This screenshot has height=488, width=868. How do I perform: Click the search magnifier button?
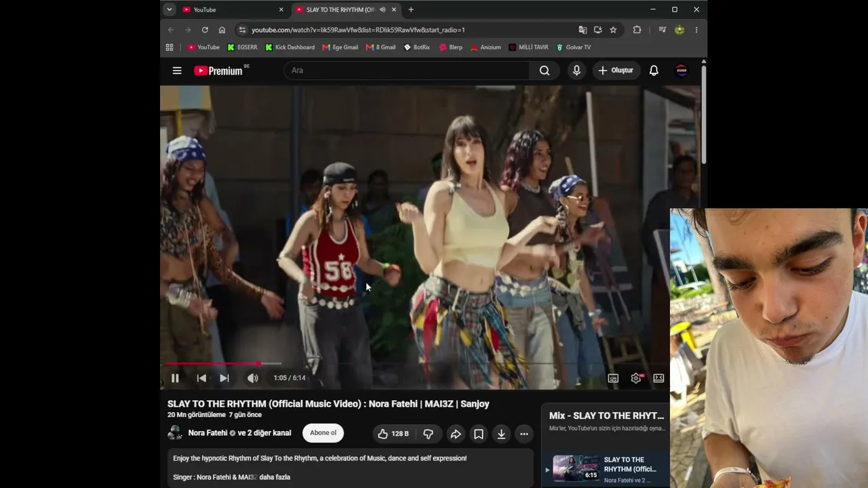(x=545, y=70)
